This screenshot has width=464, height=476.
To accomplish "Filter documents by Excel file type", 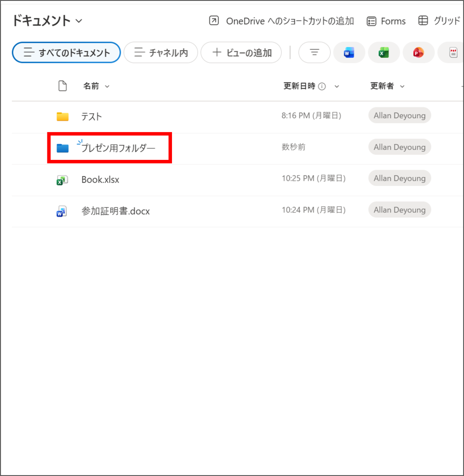I will tap(384, 53).
